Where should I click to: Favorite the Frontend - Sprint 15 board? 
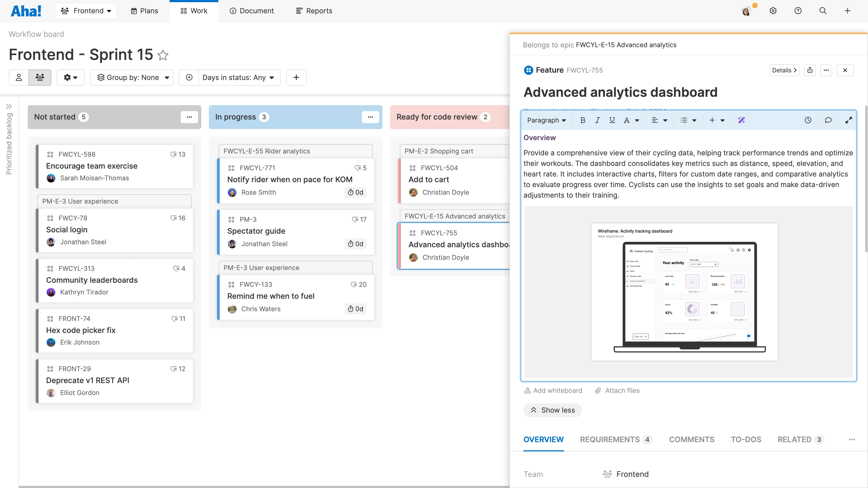163,55
